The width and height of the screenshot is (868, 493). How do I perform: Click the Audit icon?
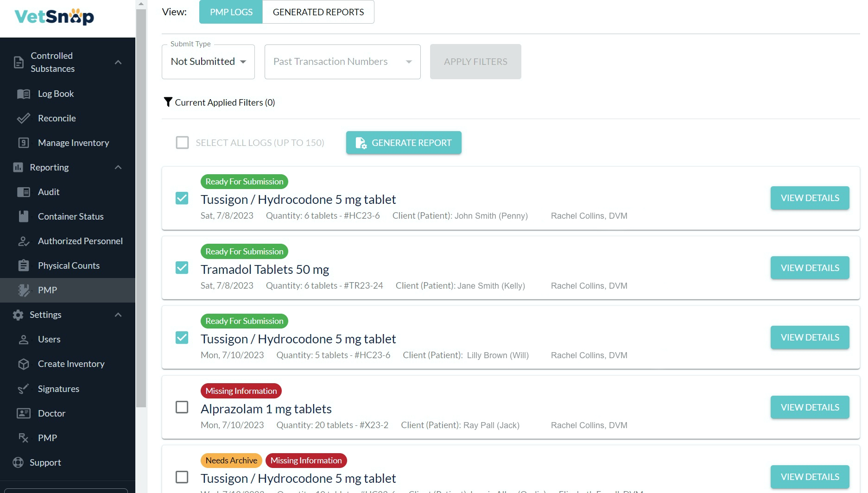24,192
